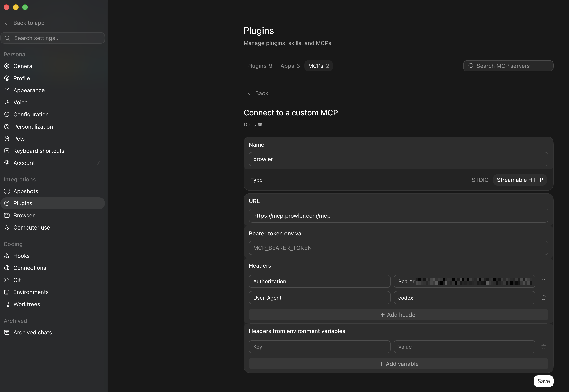Image resolution: width=569 pixels, height=392 pixels.
Task: Open the Browser icon
Action: (7, 215)
